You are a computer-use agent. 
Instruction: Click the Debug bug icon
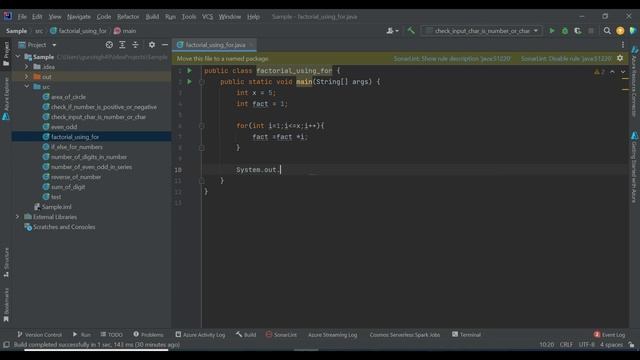tap(565, 31)
